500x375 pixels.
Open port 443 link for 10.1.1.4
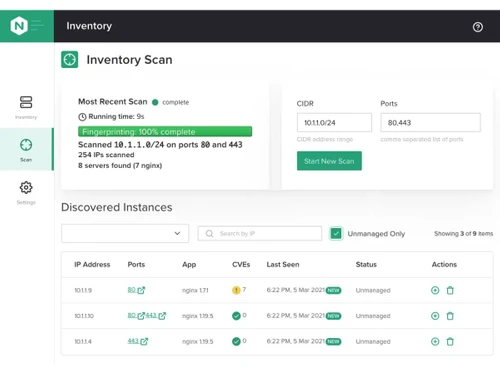tap(138, 341)
